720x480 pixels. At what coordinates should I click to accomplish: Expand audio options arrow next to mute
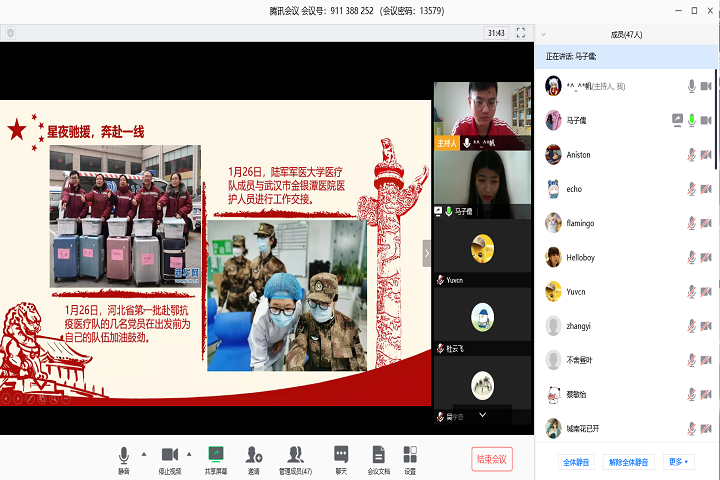click(x=144, y=453)
